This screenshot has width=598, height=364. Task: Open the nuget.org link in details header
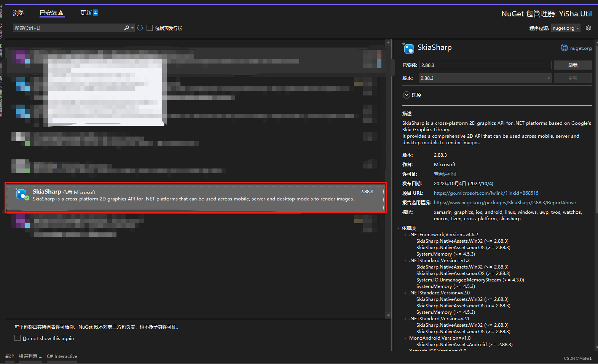point(581,48)
